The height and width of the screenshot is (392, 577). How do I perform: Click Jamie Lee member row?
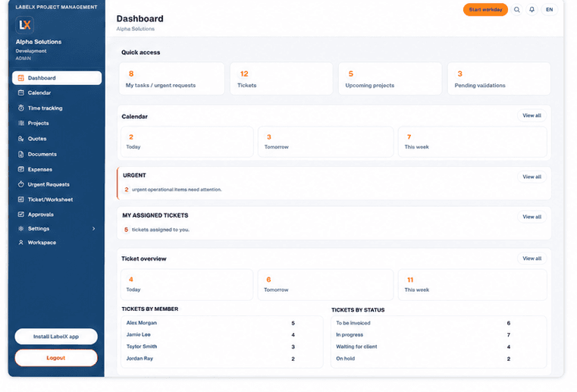coord(222,334)
